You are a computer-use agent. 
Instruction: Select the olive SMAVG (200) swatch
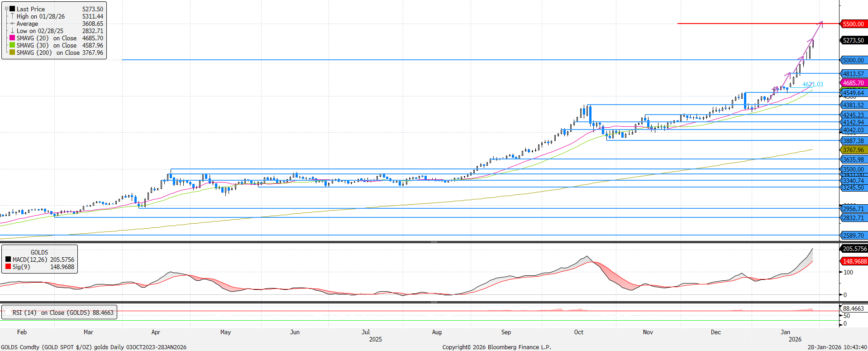coord(12,53)
